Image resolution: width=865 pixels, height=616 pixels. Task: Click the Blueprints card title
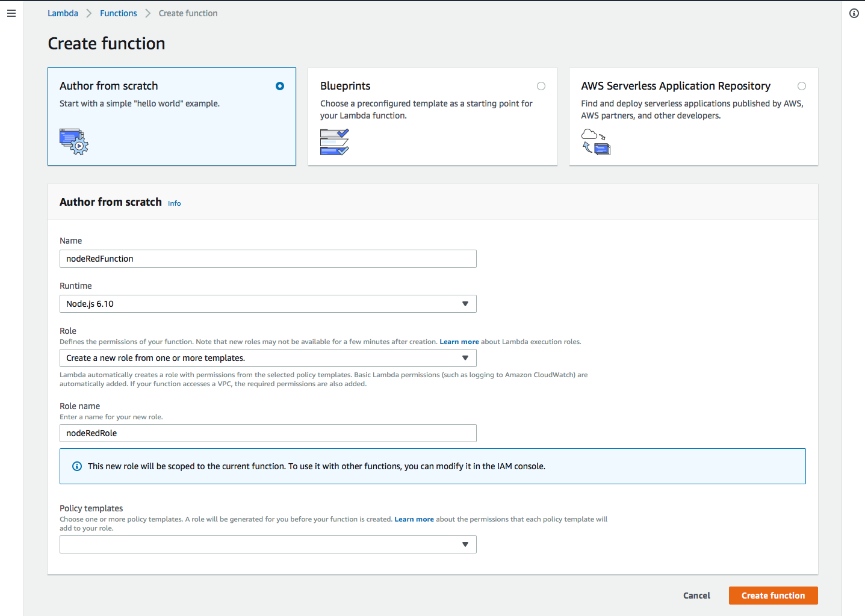pyautogui.click(x=346, y=86)
